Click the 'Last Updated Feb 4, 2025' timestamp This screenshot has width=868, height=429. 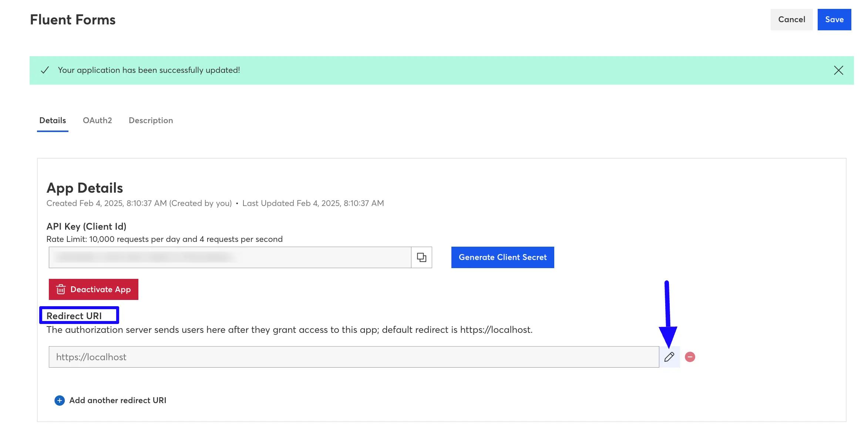(x=313, y=203)
